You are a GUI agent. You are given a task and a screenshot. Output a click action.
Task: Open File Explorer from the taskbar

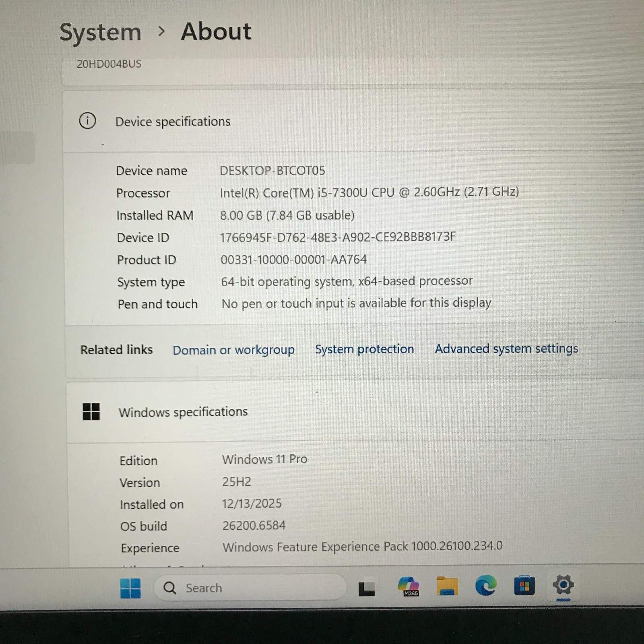coord(447,586)
